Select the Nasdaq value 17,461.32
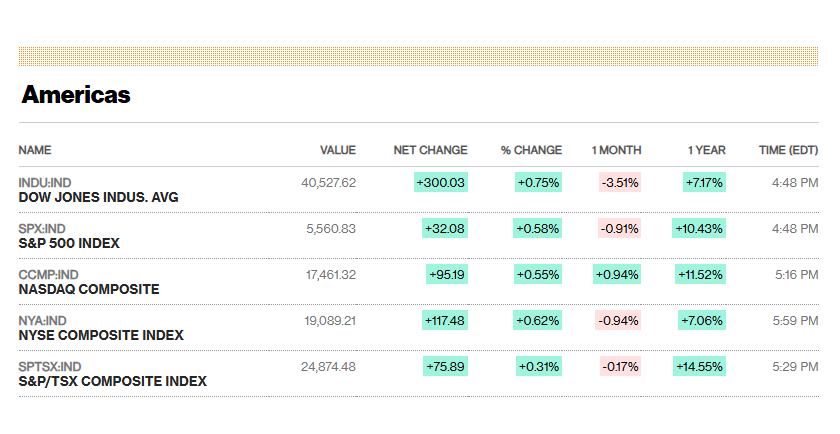The height and width of the screenshot is (434, 840). click(331, 275)
